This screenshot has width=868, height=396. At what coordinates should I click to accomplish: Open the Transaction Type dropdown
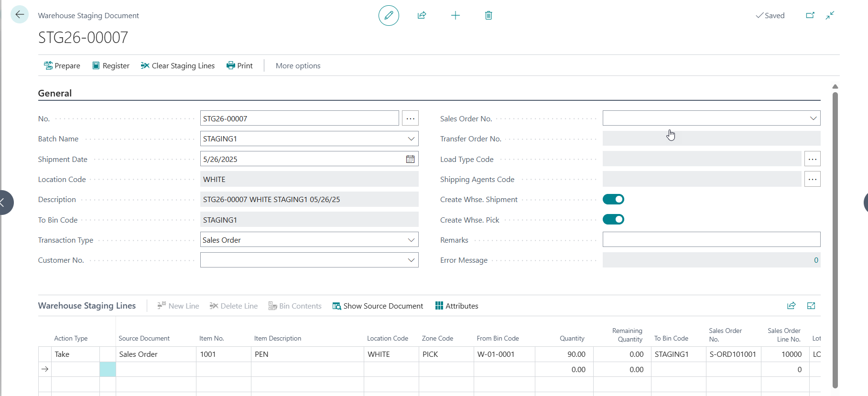point(411,240)
